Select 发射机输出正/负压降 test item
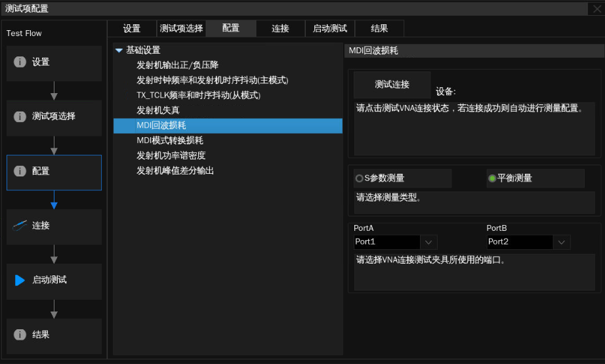Screen dimensions: 605x364 tap(177, 65)
